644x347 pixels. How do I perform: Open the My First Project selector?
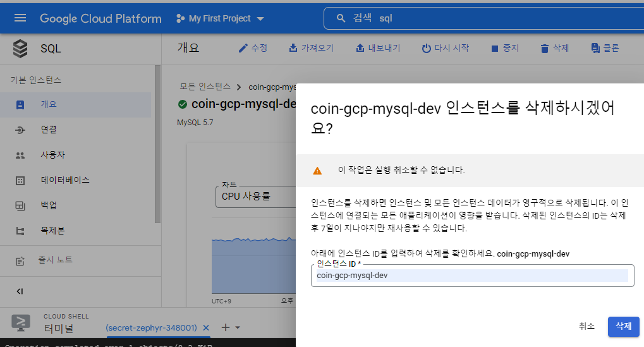pyautogui.click(x=220, y=18)
